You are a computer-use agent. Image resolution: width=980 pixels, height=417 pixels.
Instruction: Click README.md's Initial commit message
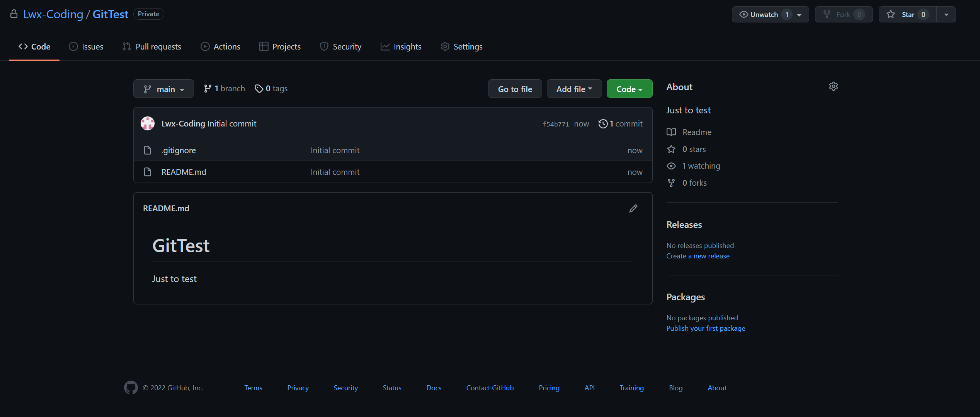[x=335, y=172]
